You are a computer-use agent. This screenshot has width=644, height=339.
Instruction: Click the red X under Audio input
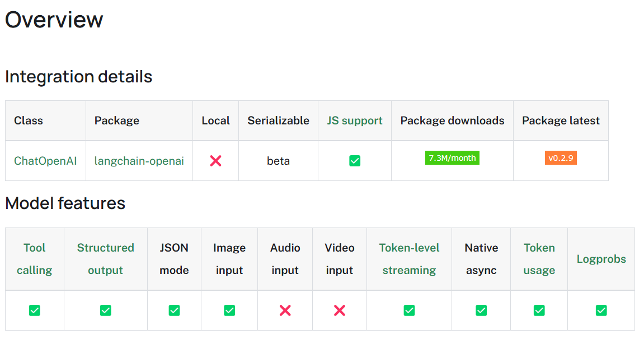(x=285, y=310)
